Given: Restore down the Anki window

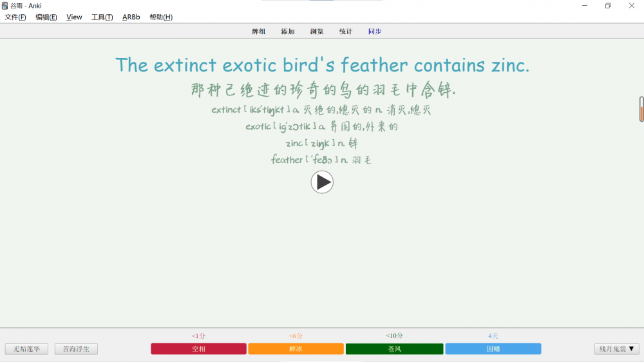Looking at the screenshot, I should 608,6.
